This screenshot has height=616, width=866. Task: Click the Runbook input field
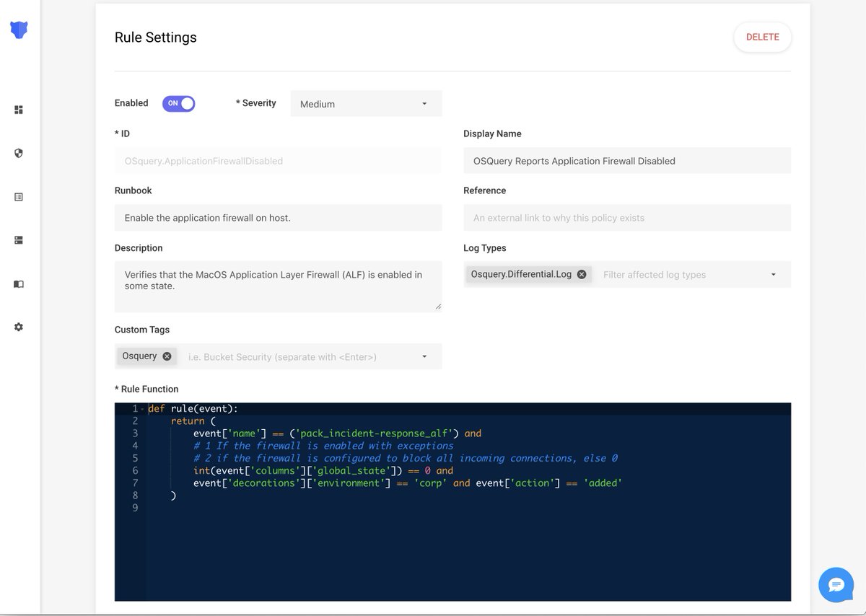click(278, 218)
